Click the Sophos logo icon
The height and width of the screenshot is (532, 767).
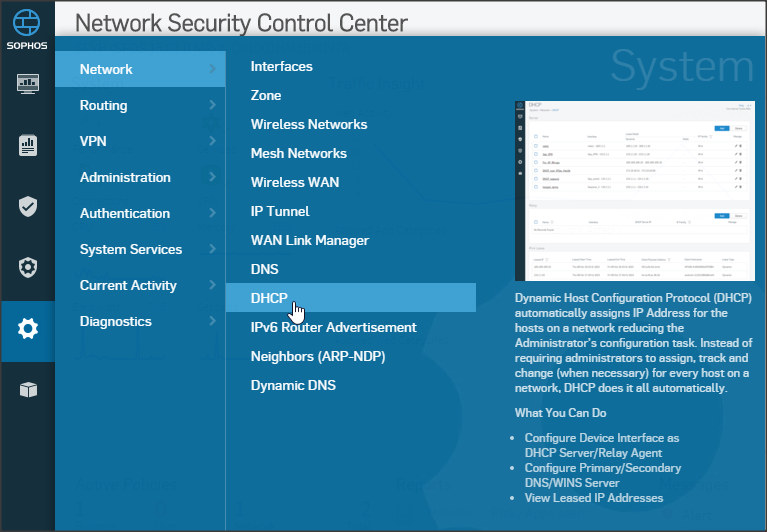point(27,22)
